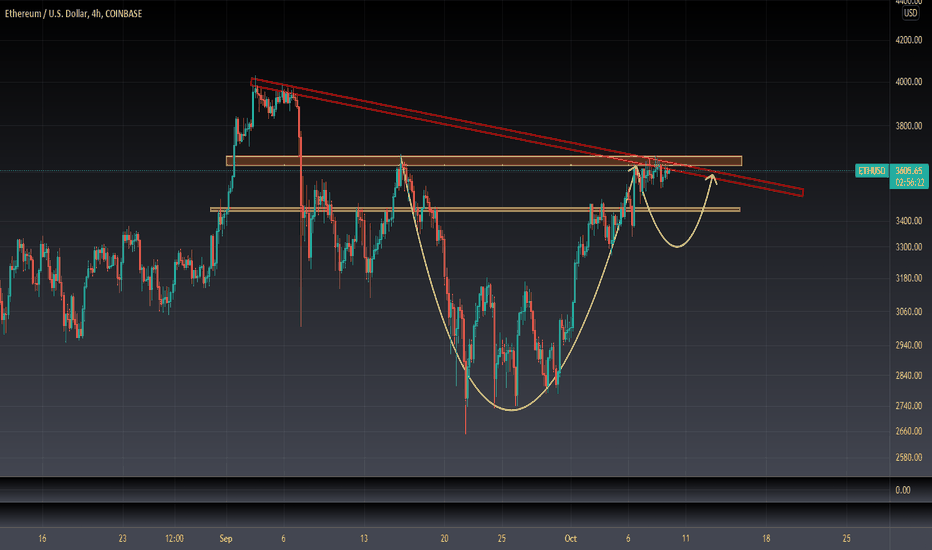Click the 11 date label on time axis
932x550 pixels.
[686, 539]
